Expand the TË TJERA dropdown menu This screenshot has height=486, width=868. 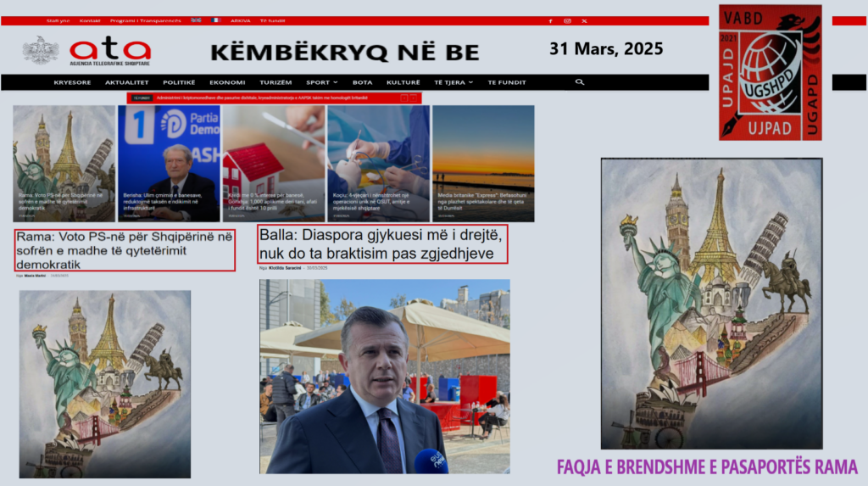(453, 82)
